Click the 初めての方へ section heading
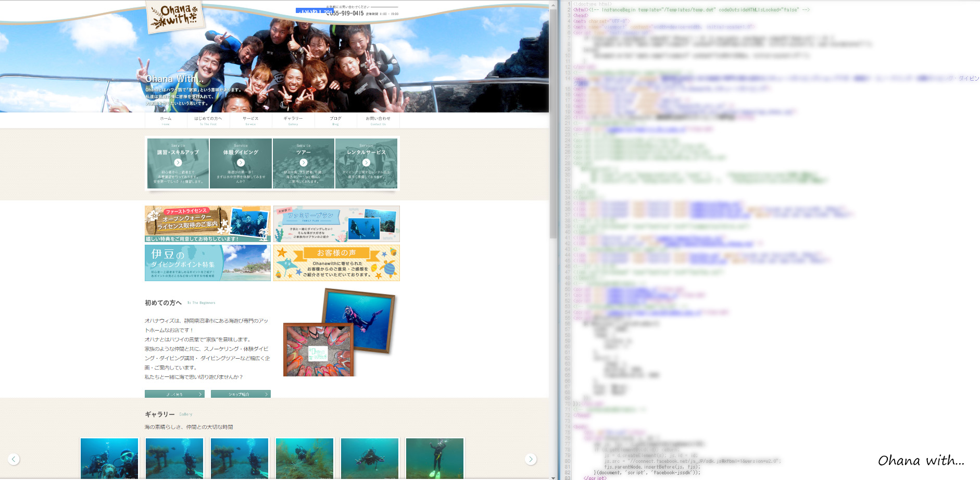The width and height of the screenshot is (980, 480). 163,302
